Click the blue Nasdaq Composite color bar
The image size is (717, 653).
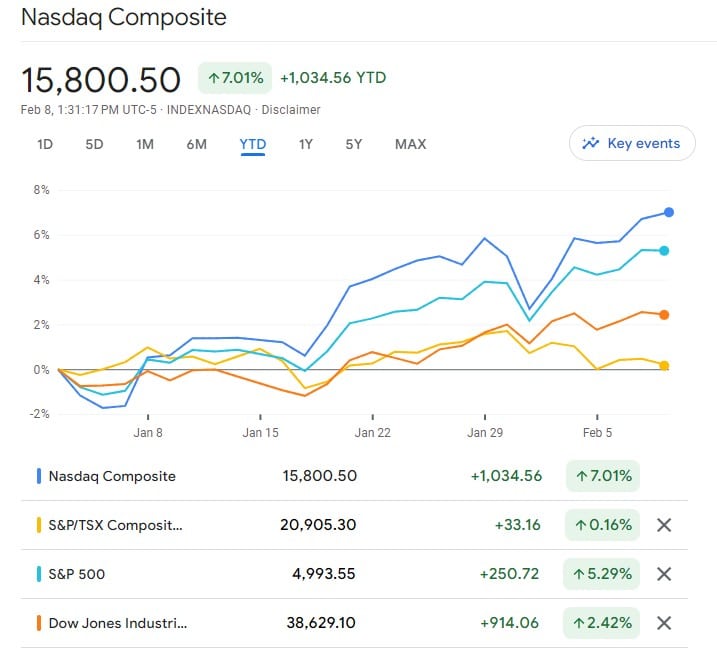pos(39,476)
